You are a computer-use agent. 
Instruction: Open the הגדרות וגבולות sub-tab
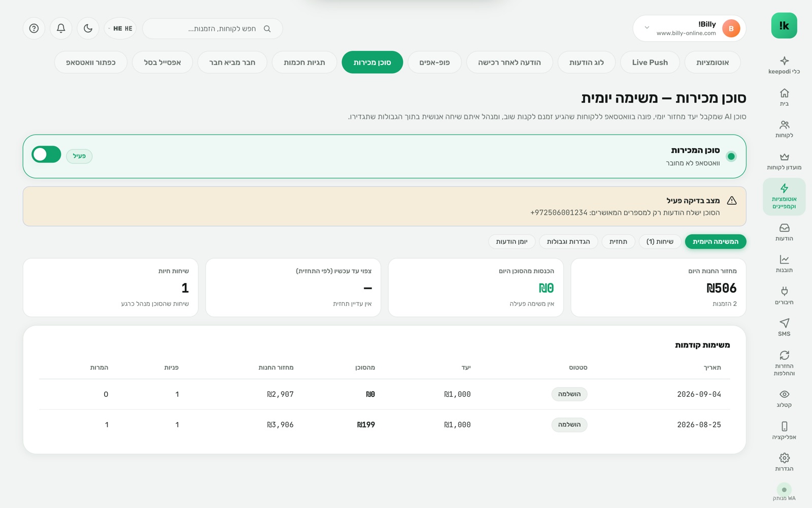point(568,242)
